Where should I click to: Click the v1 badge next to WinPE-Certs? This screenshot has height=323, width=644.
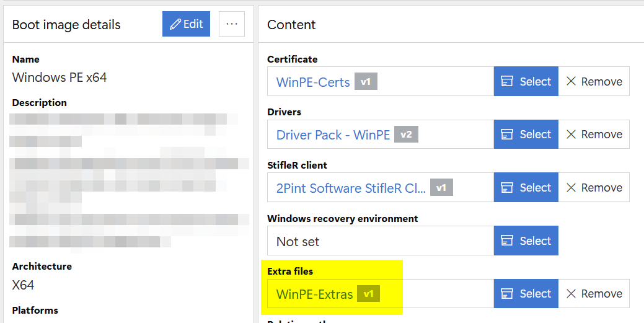coord(366,82)
